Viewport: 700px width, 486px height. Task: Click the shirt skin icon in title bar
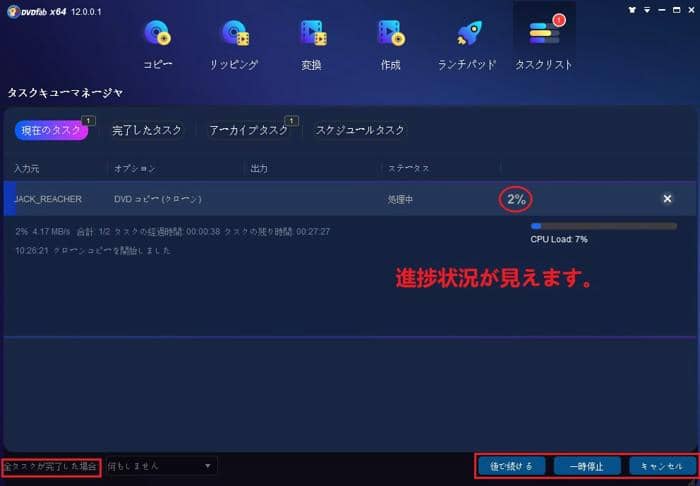pyautogui.click(x=632, y=10)
